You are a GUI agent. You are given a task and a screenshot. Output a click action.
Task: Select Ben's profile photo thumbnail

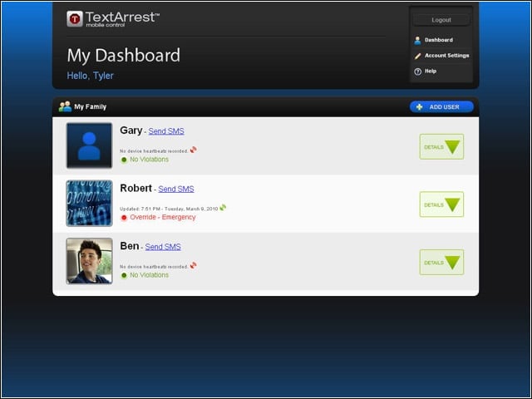(89, 261)
